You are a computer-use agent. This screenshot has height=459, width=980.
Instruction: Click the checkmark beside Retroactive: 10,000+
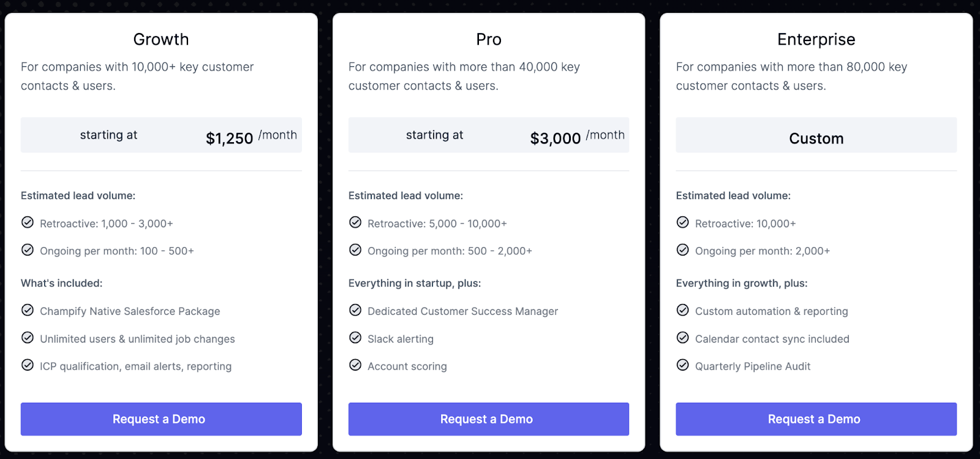pos(683,222)
